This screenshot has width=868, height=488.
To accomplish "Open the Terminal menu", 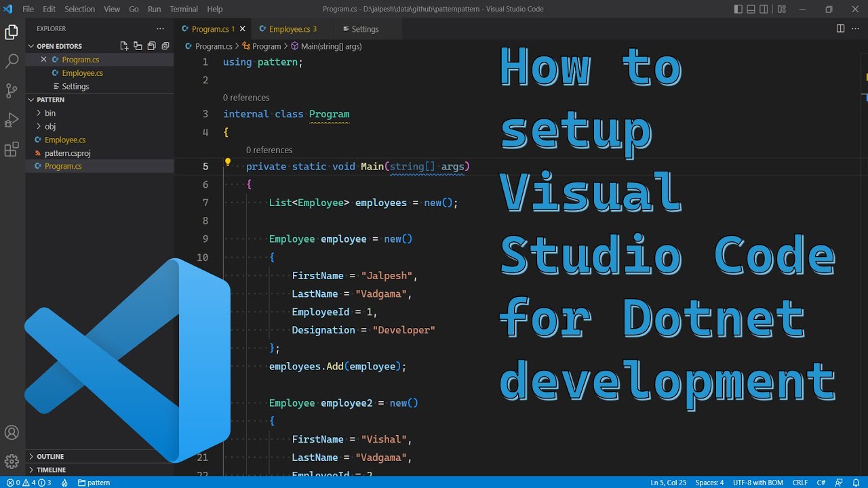I will pyautogui.click(x=184, y=9).
